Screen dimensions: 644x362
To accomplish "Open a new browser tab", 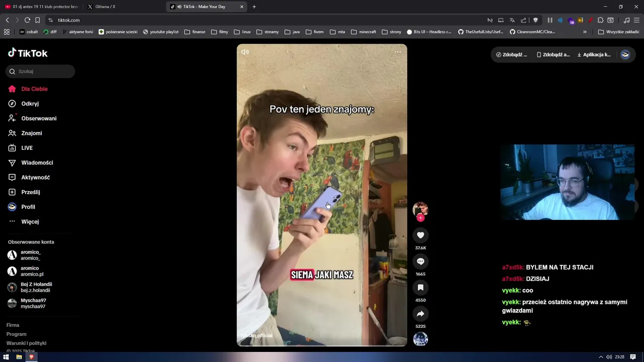I will pyautogui.click(x=254, y=7).
